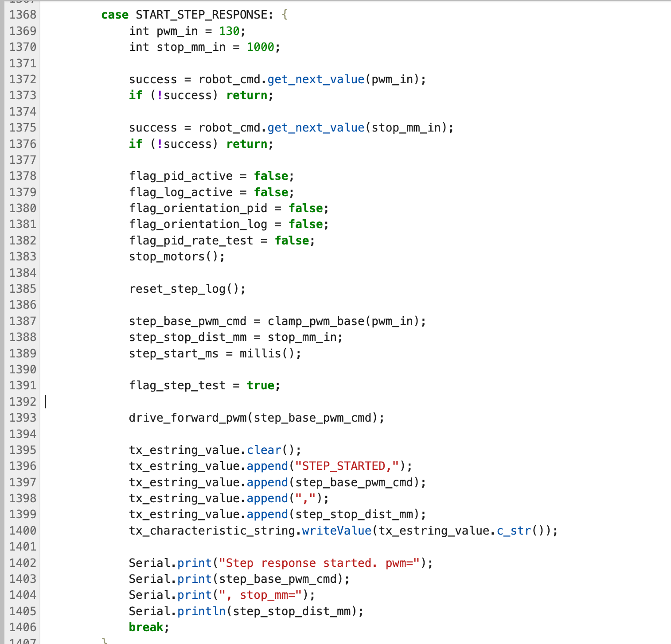Screen dimensions: 671x644
Task: Click the value 130 assigned to pwm_in
Action: tap(229, 31)
